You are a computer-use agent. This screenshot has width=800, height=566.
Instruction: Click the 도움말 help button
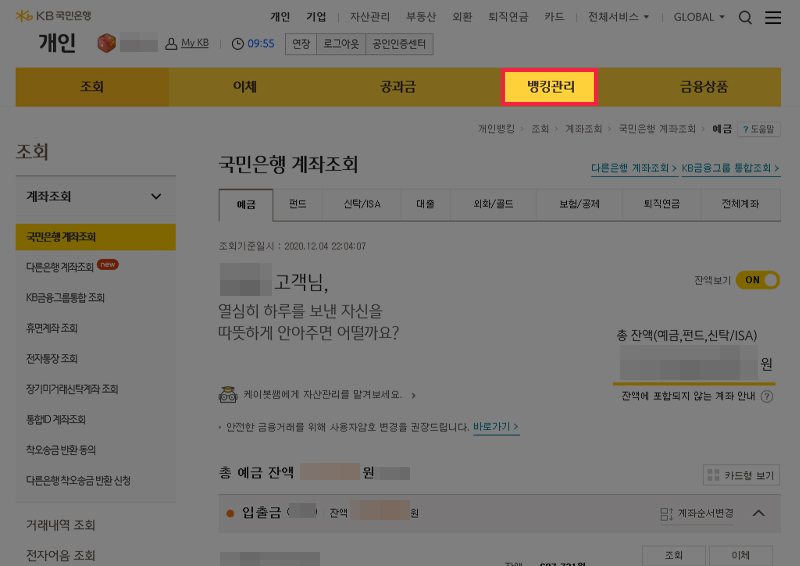tap(759, 129)
